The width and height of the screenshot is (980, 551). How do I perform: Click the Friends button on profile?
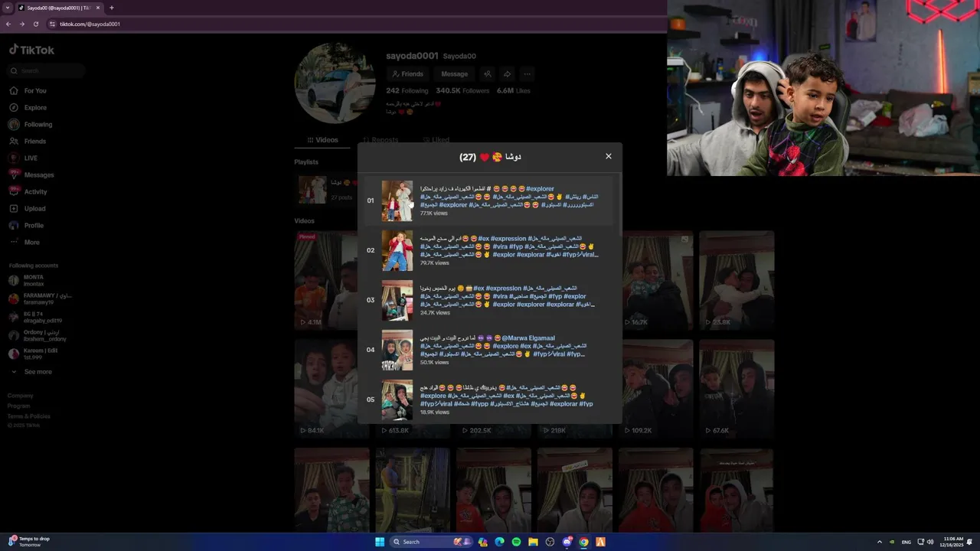(407, 74)
